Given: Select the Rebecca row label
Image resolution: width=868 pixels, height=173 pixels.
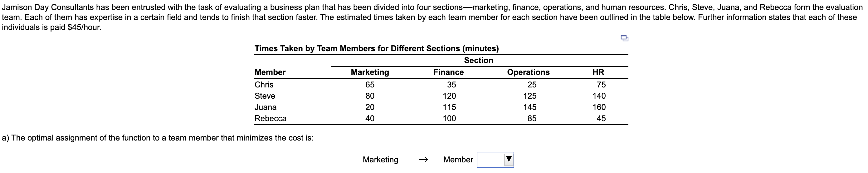Looking at the screenshot, I should click(270, 118).
